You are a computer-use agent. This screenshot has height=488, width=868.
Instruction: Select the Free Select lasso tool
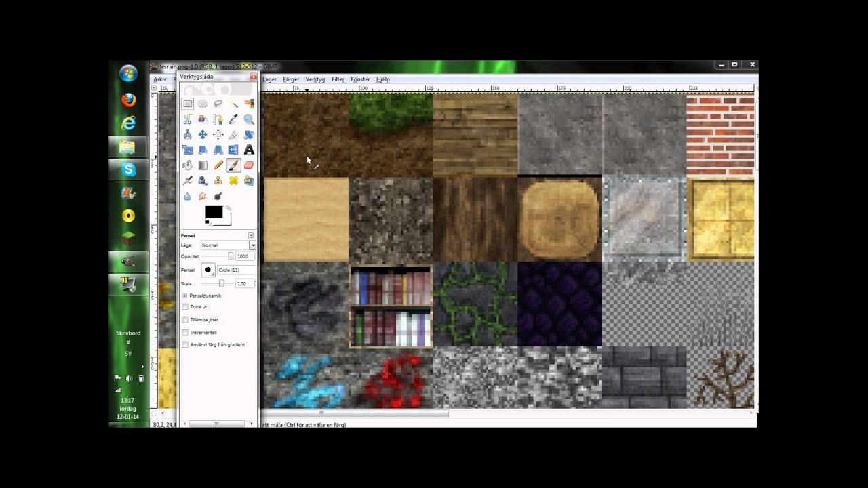(x=218, y=104)
